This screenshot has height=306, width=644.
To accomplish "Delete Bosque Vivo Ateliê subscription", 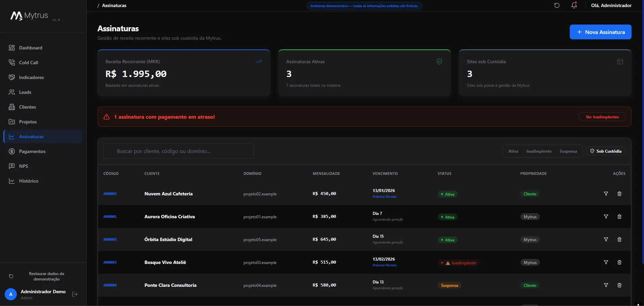I will (619, 262).
